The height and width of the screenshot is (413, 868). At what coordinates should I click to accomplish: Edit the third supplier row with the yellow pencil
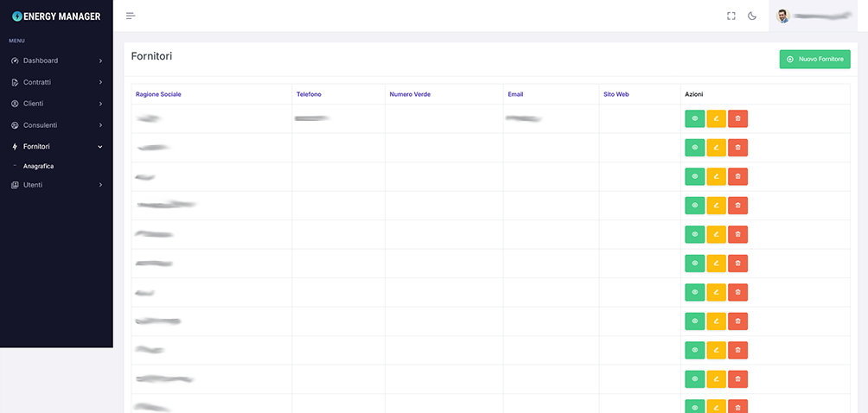[x=717, y=177]
